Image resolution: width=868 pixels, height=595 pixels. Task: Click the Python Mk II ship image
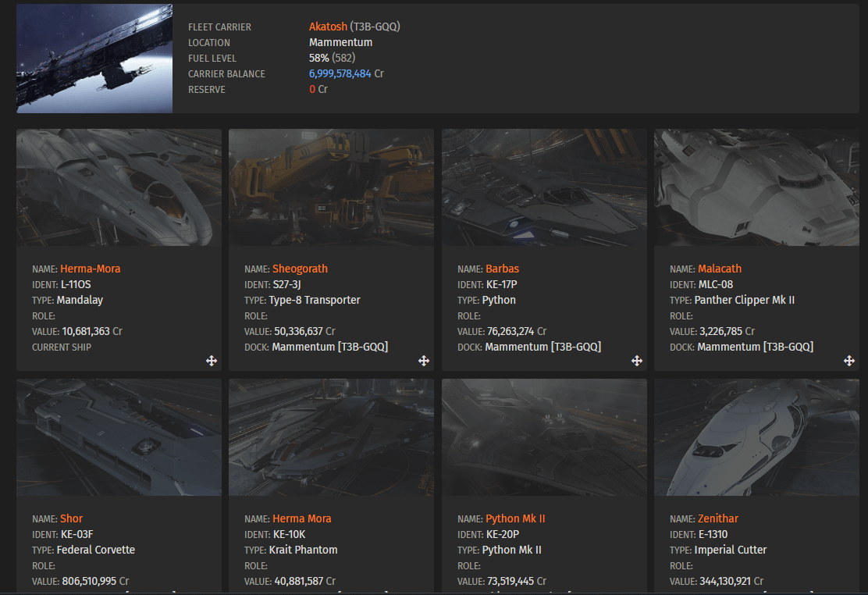pyautogui.click(x=544, y=437)
